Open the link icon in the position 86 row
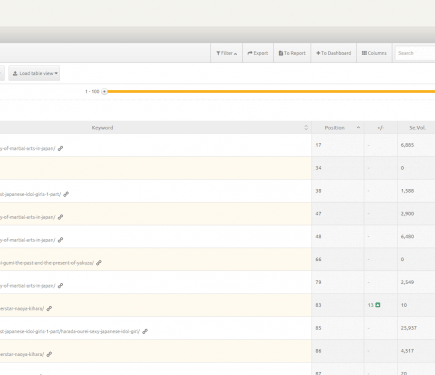 point(49,354)
